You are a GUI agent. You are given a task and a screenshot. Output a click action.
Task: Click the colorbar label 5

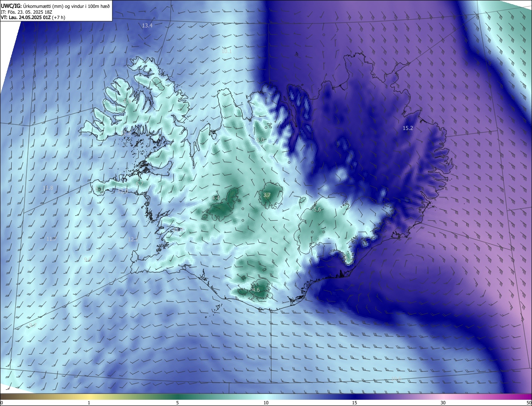[177, 403]
